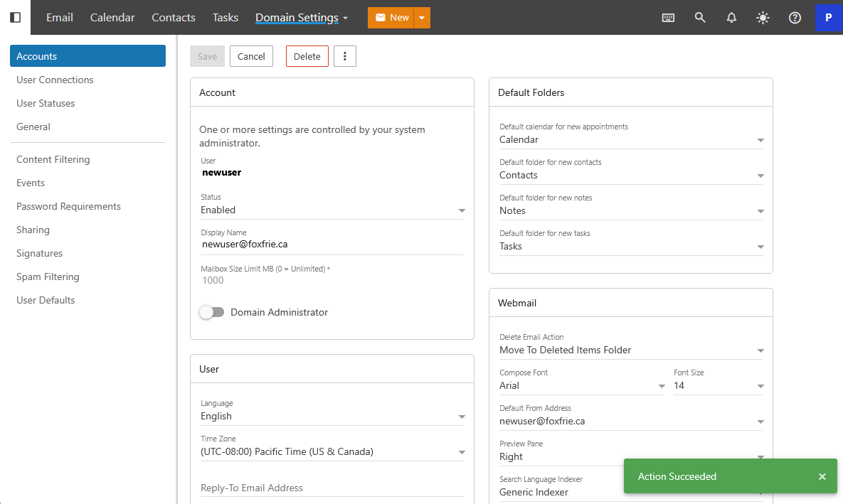Switch theme with the sun icon
843x504 pixels.
pos(763,18)
